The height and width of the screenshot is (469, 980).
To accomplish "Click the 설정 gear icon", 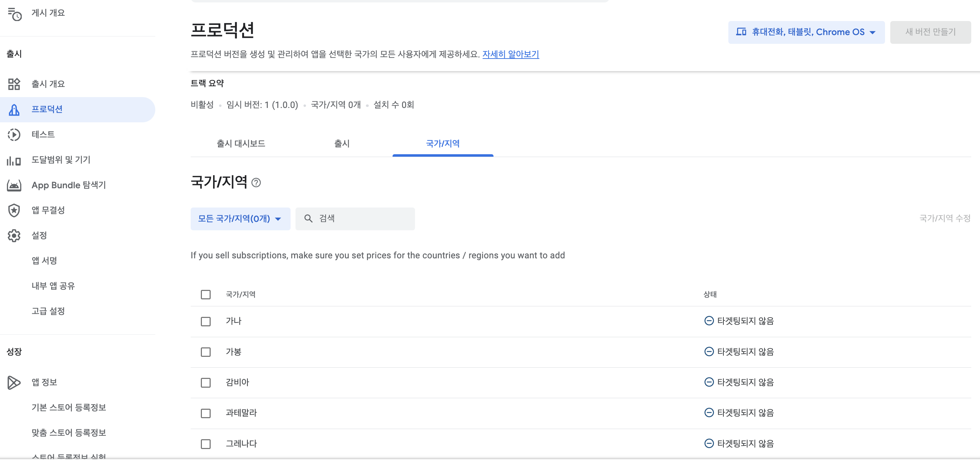I will [x=14, y=236].
